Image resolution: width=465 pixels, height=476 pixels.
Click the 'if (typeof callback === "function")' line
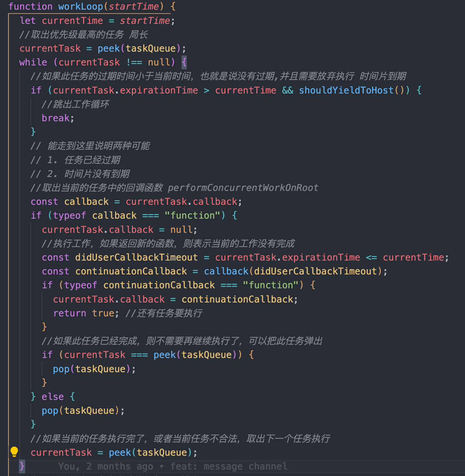[134, 215]
